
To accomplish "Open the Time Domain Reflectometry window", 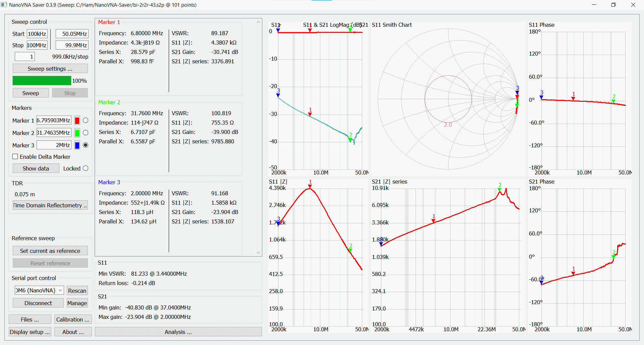I will 50,205.
